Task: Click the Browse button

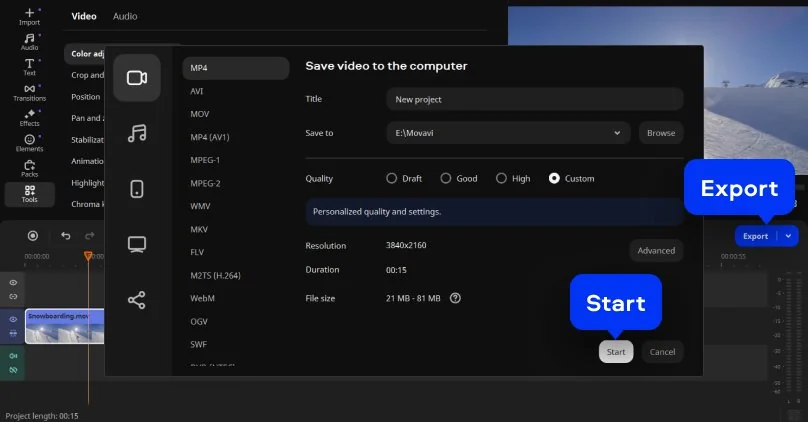Action: tap(660, 133)
